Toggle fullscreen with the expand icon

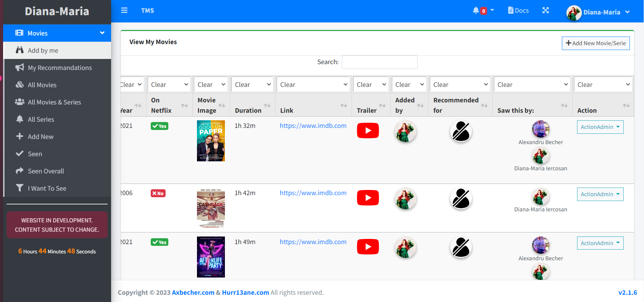pyautogui.click(x=545, y=10)
